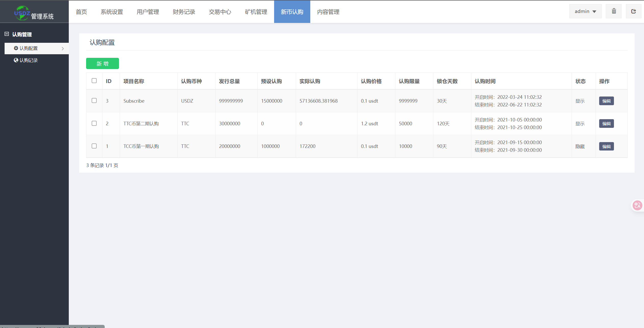
Task: Click 编辑 for TCC币第一期认购 row
Action: [606, 146]
